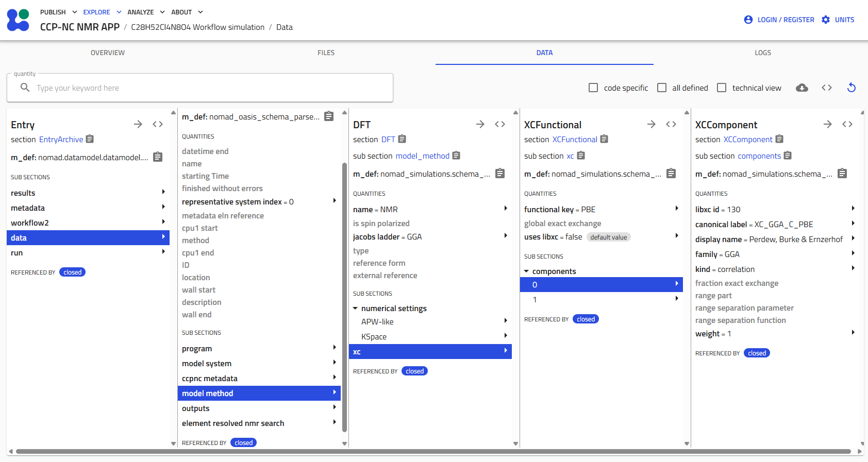868x462 pixels.
Task: Toggle the all defined checkbox
Action: [662, 88]
